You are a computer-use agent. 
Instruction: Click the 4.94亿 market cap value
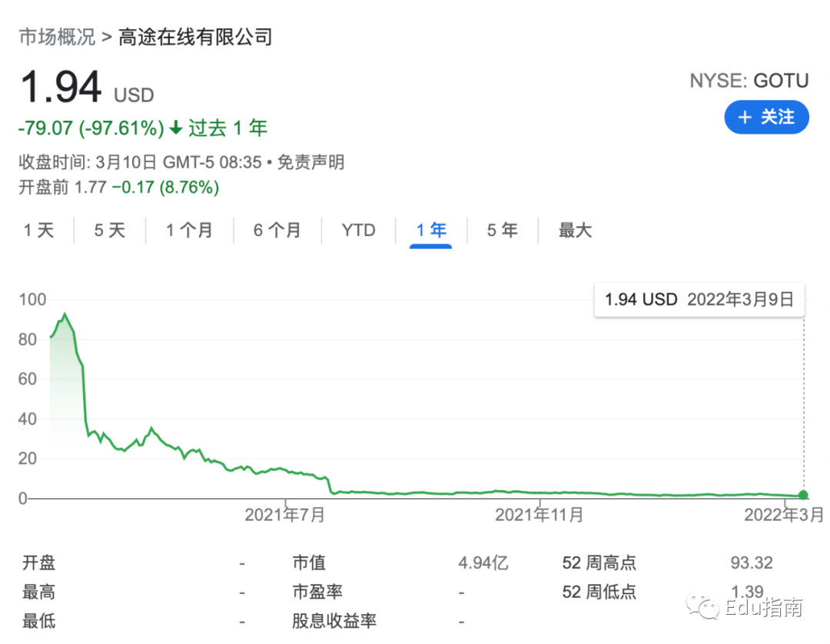(x=483, y=563)
